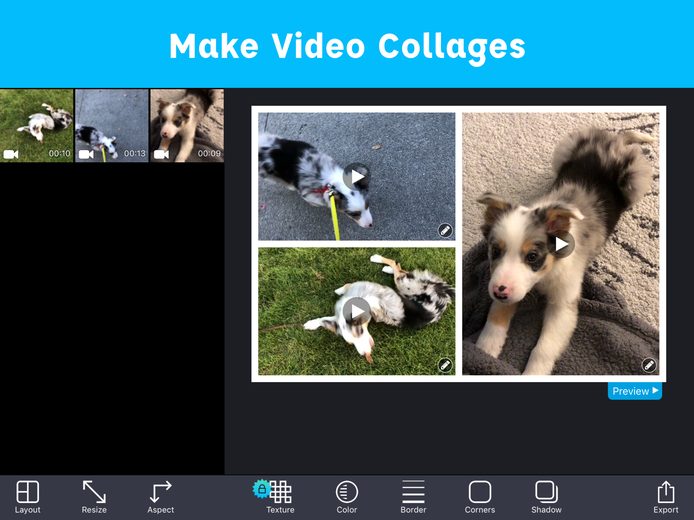Edit the blanket puppy video cell
This screenshot has width=694, height=520.
(649, 365)
